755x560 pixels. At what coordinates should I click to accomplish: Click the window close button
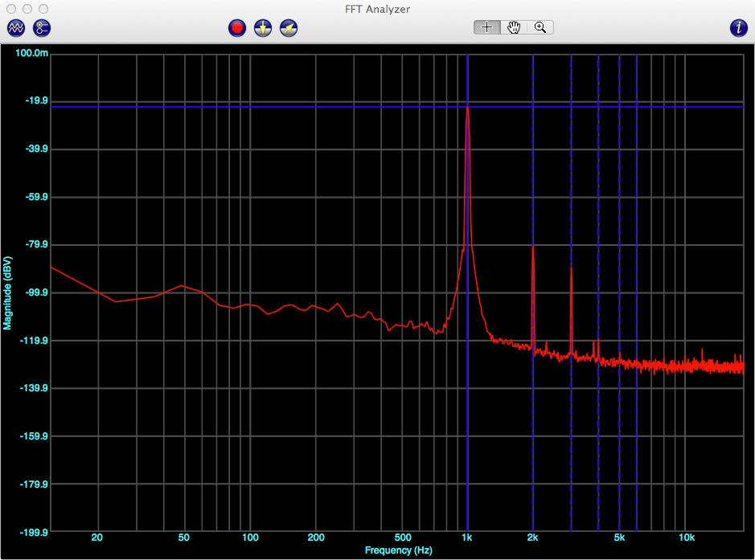point(11,9)
